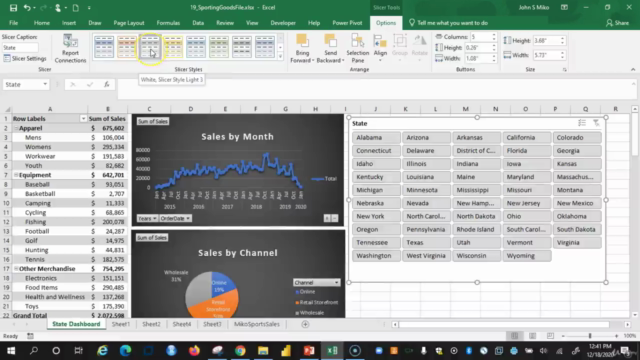
Task: Click Bring Forward
Action: coord(302,49)
